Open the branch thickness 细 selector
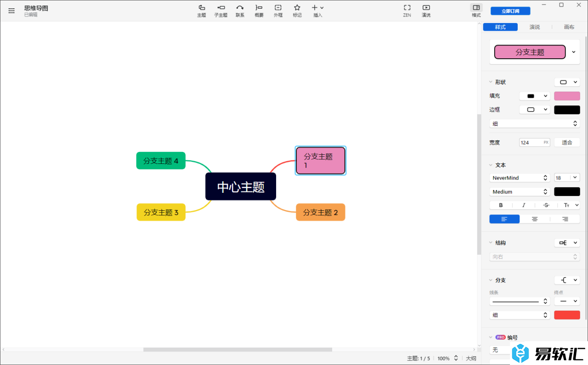The image size is (588, 365). pyautogui.click(x=520, y=315)
